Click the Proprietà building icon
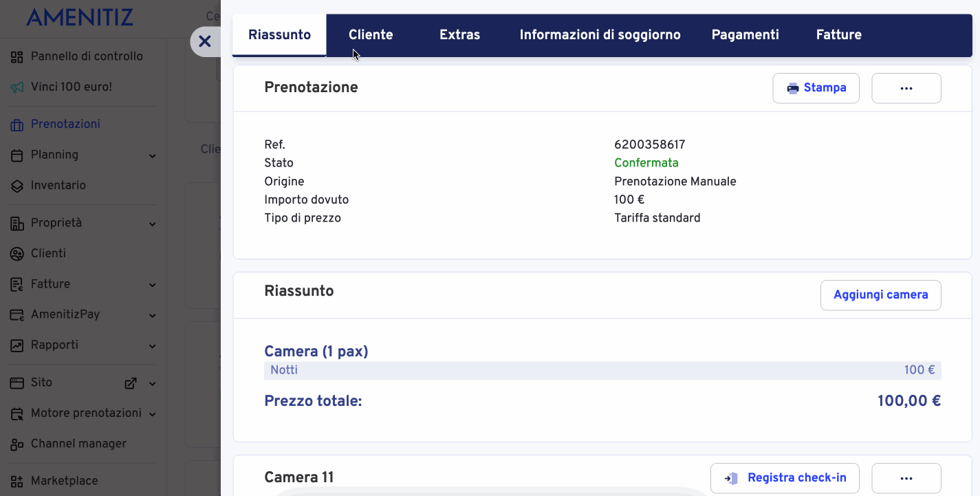 pos(17,223)
